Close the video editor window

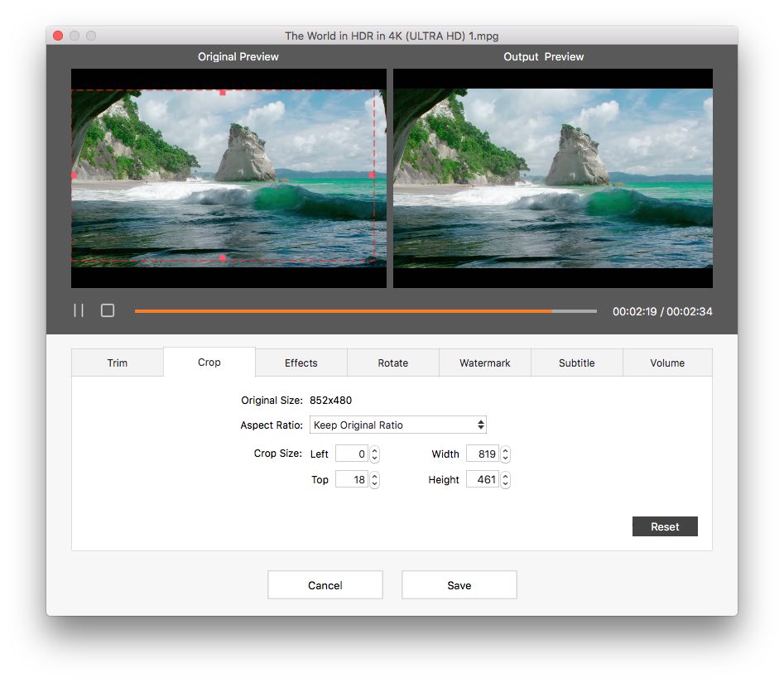[58, 36]
